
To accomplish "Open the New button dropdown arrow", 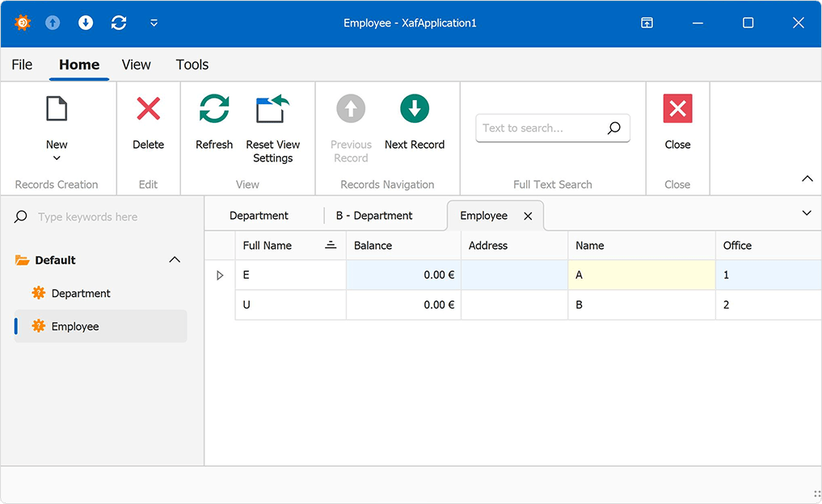I will pyautogui.click(x=57, y=157).
